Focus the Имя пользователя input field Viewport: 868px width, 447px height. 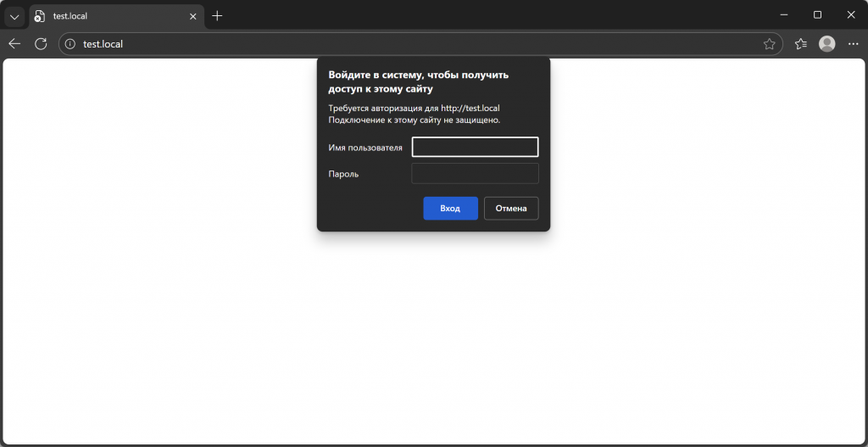click(x=475, y=148)
